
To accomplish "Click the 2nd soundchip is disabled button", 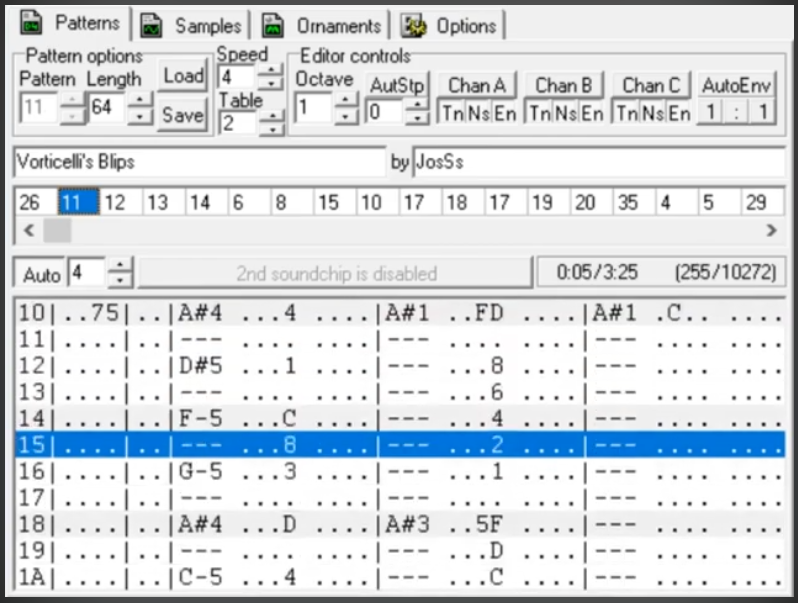I will pyautogui.click(x=336, y=274).
